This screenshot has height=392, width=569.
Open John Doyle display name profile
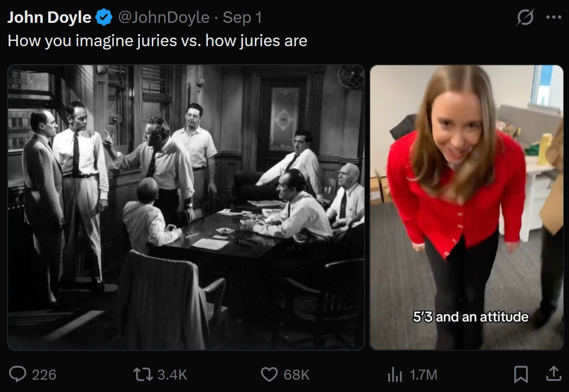click(x=49, y=17)
